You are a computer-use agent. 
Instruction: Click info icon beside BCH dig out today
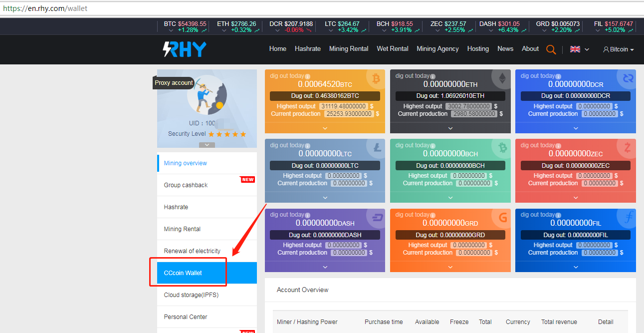(432, 146)
